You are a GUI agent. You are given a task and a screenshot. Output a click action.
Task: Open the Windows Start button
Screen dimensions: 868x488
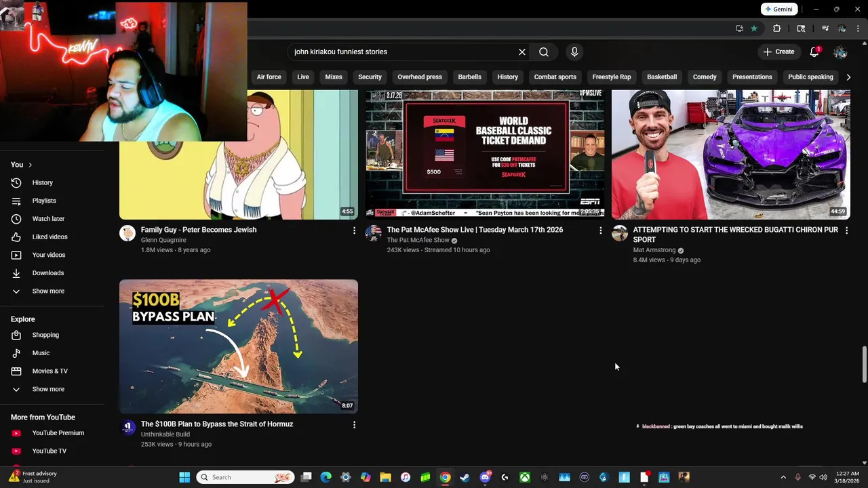point(184,477)
